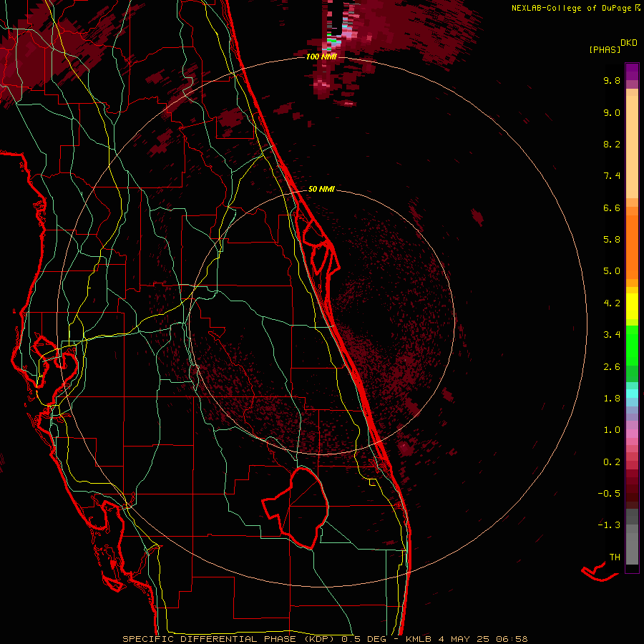Pick the yellow band of the color scale

click(632, 306)
